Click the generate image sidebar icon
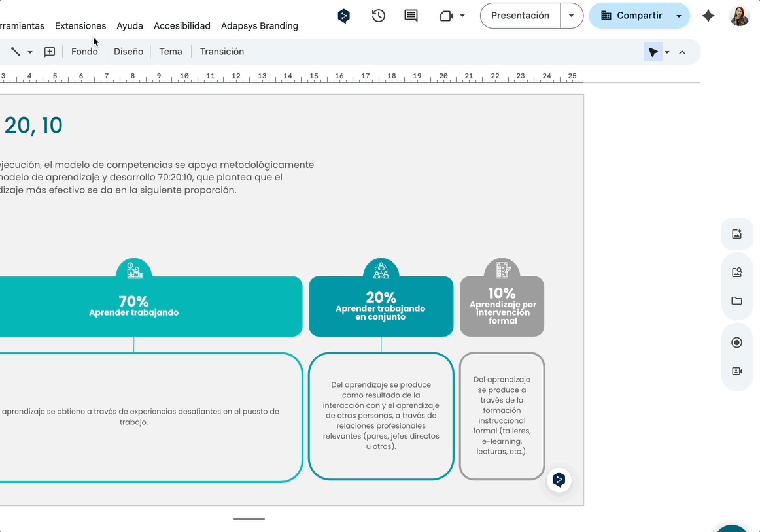Image resolution: width=760 pixels, height=532 pixels. tap(736, 234)
